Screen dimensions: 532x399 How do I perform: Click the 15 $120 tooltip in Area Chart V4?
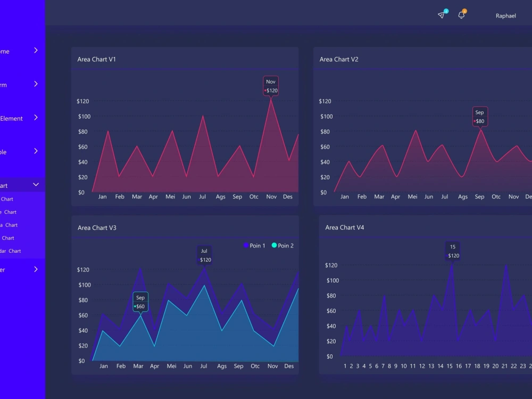pos(453,251)
